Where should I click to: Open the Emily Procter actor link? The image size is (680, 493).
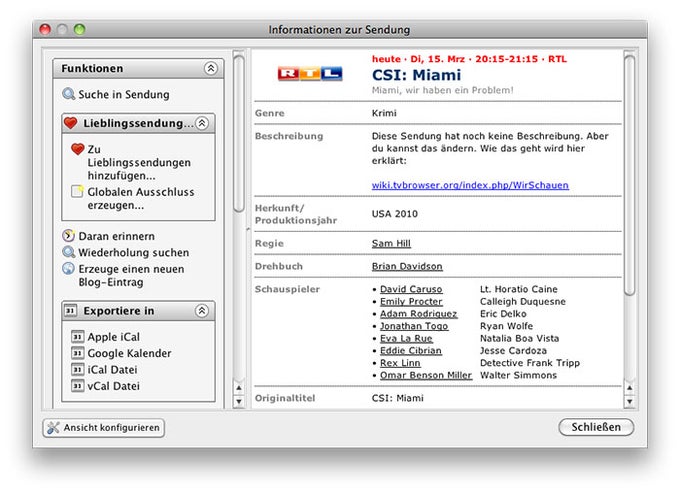tap(411, 301)
